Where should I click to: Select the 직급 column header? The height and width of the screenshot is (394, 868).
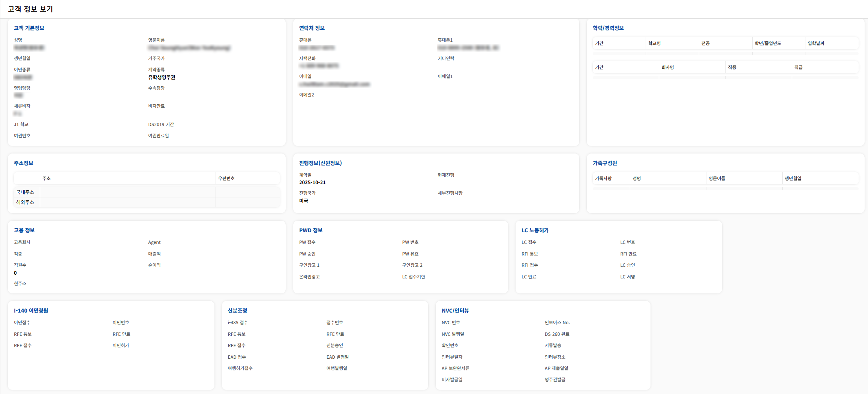pyautogui.click(x=798, y=68)
